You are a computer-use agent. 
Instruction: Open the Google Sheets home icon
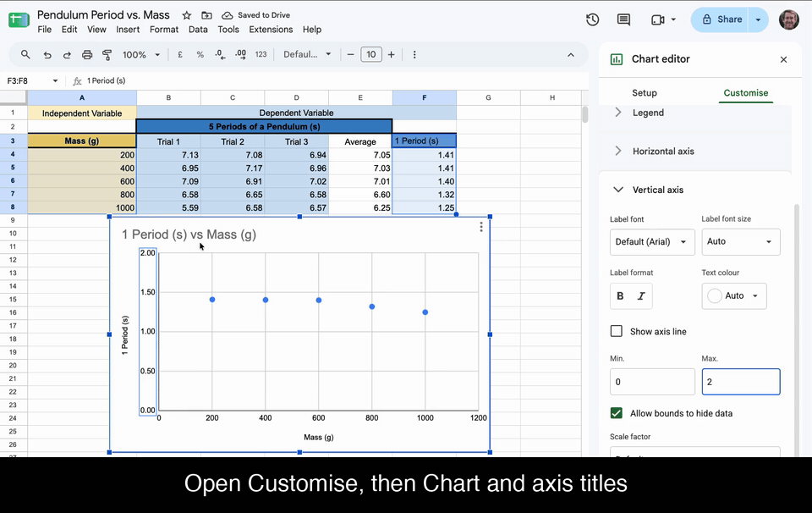point(19,20)
